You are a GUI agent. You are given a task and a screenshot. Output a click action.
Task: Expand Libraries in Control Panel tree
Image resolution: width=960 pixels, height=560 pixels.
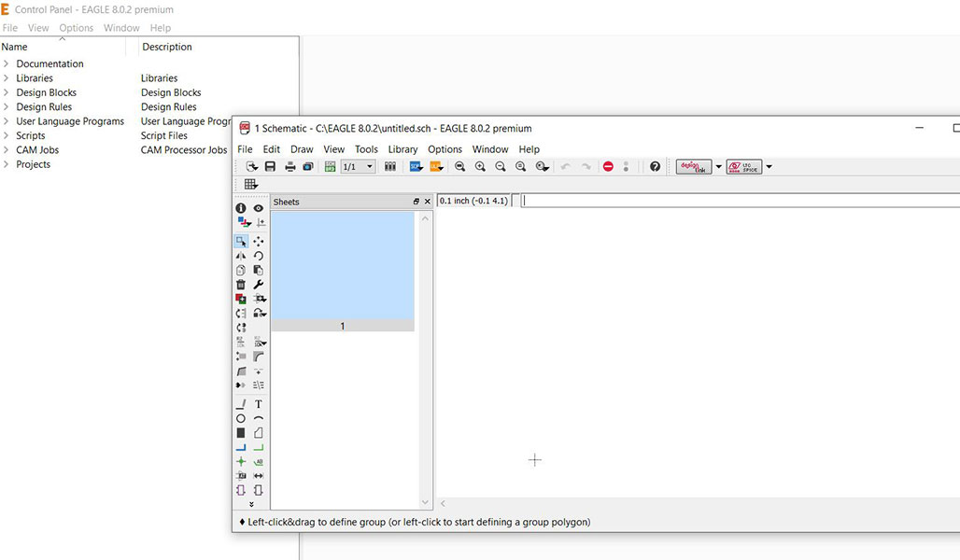6,77
